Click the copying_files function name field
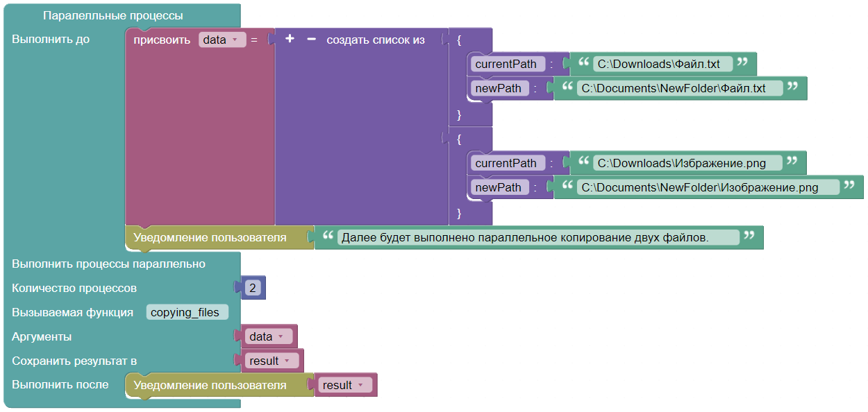Image resolution: width=868 pixels, height=412 pixels. [x=187, y=312]
